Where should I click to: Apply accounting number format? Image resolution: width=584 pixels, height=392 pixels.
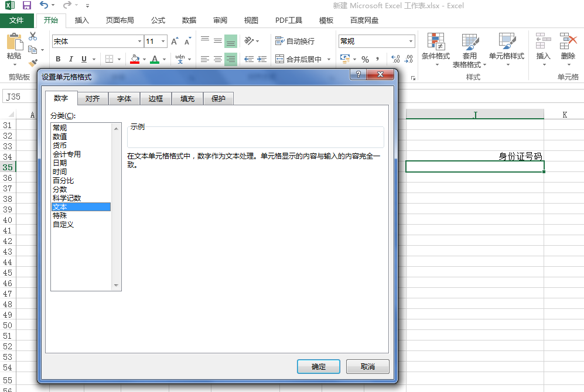[345, 59]
